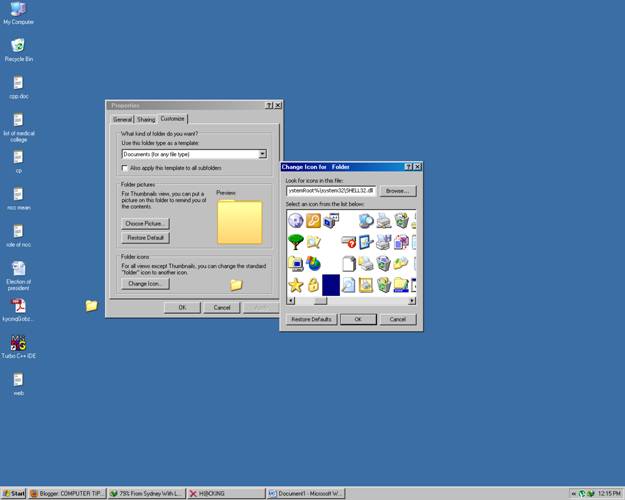Switch to Document1 Microsoft Word taskbar item
The height and width of the screenshot is (500, 625).
306,494
